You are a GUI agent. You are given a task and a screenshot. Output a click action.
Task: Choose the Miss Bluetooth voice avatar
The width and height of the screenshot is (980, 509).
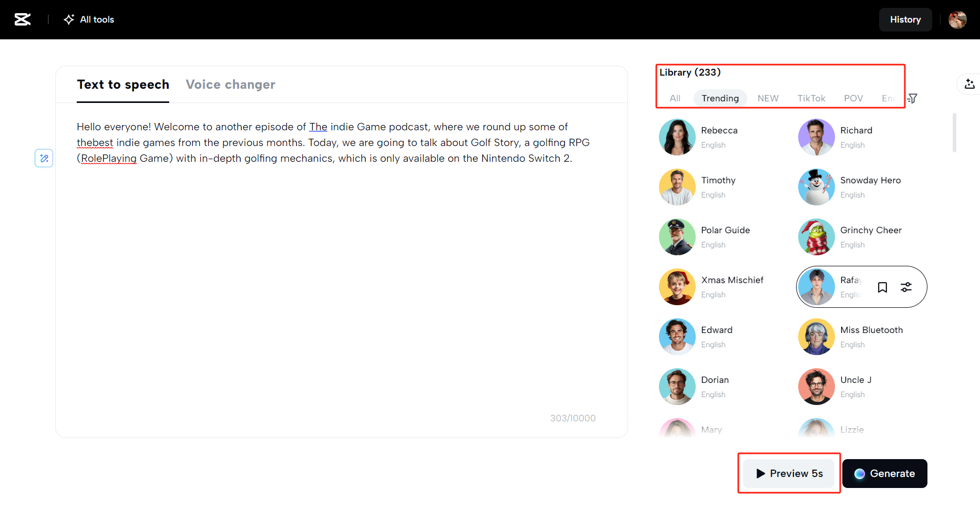point(817,337)
